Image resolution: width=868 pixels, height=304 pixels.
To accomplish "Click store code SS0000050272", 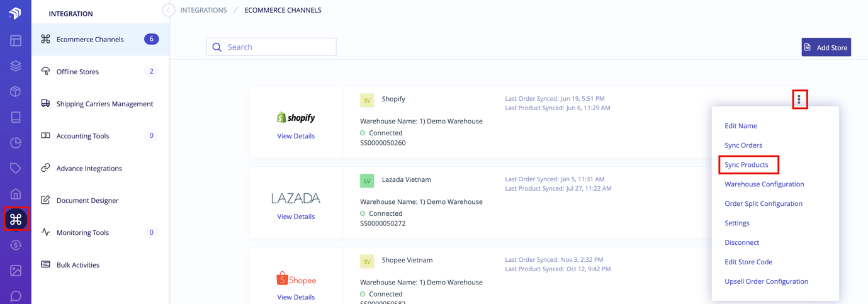I will [x=383, y=223].
